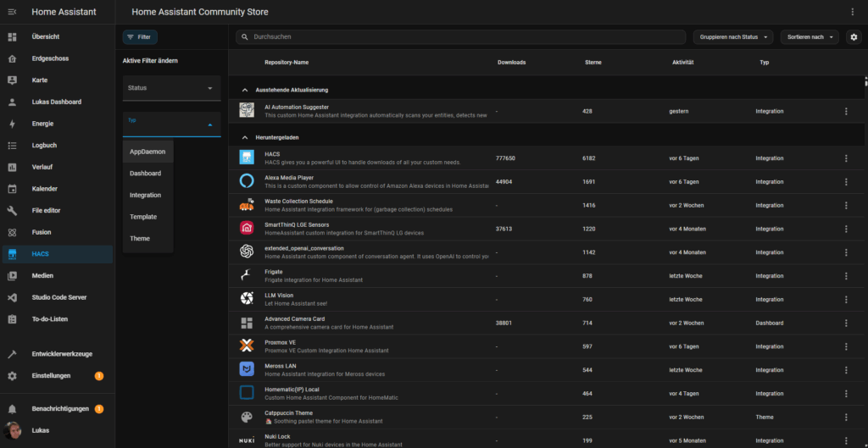Open Übersicht dashboard icon in sidebar
This screenshot has width=868, height=448.
tap(12, 36)
